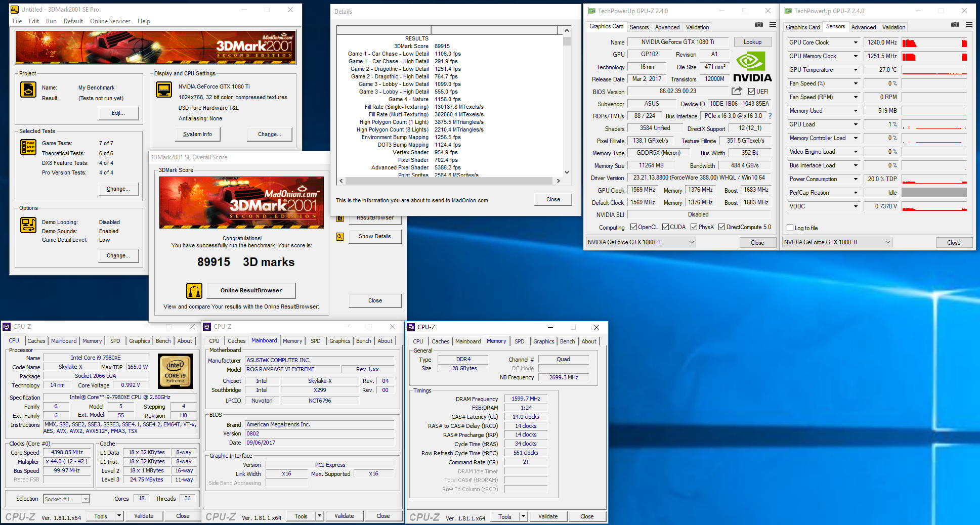Image resolution: width=980 pixels, height=525 pixels.
Task: Click the Selected Tests checklist icon
Action: (x=28, y=147)
